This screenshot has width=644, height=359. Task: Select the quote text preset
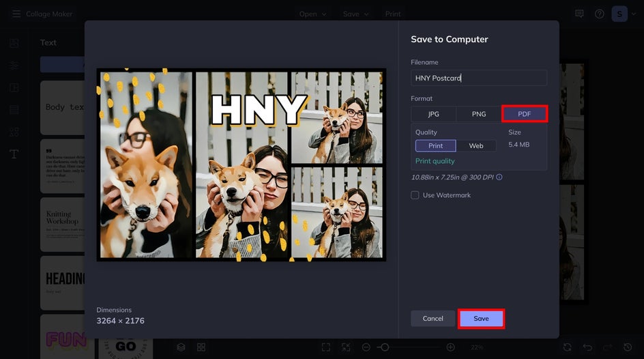(63, 166)
